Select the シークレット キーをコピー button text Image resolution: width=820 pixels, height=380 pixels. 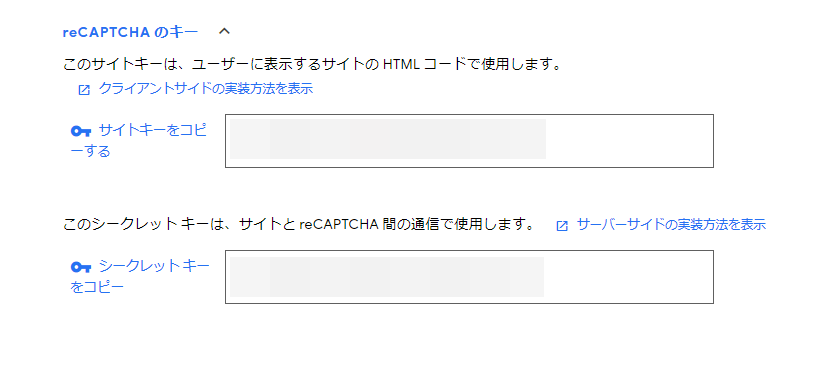click(x=140, y=277)
